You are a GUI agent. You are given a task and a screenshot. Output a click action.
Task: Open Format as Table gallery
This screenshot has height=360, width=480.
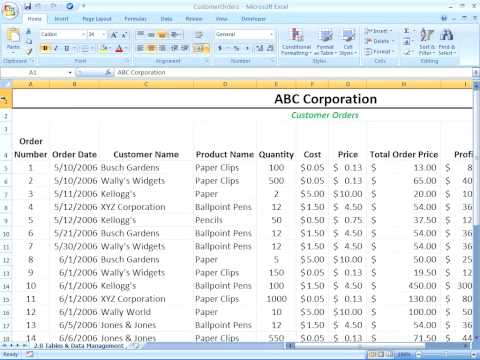325,42
